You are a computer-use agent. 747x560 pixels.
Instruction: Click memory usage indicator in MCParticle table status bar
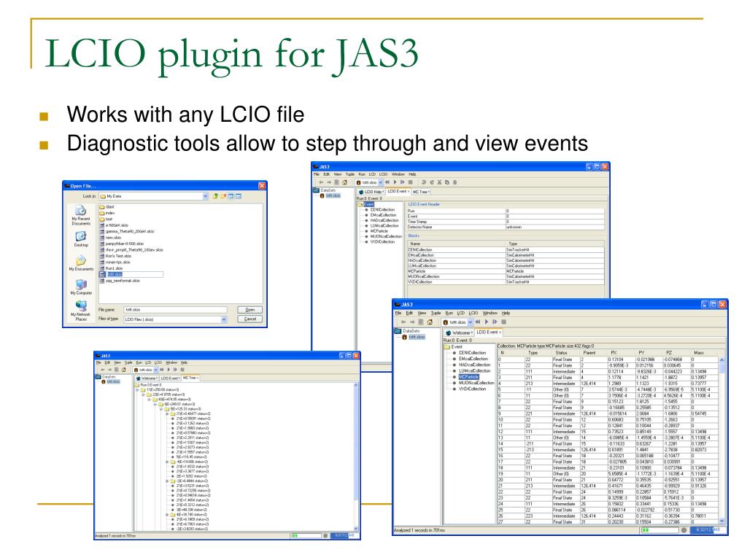[708, 530]
